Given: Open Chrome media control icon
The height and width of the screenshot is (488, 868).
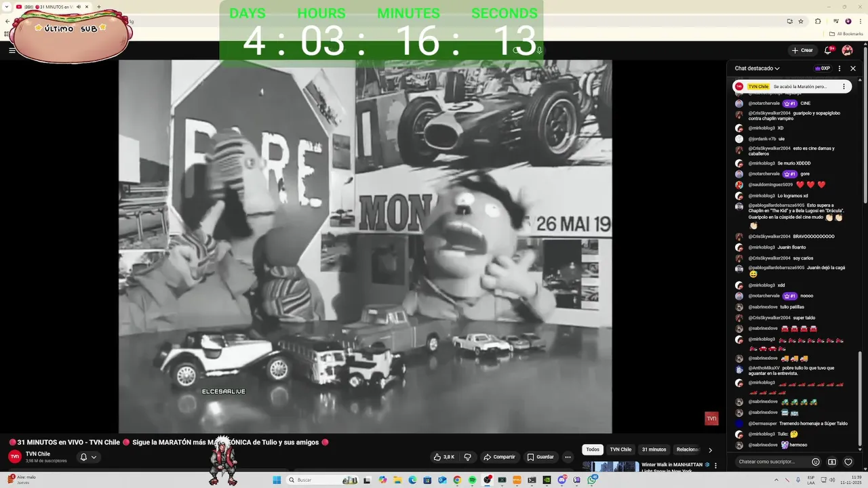Looking at the screenshot, I should 835,21.
